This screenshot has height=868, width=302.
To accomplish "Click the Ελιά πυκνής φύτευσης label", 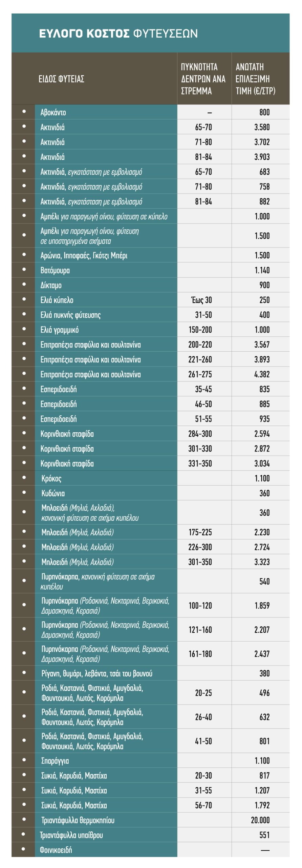I will (70, 315).
